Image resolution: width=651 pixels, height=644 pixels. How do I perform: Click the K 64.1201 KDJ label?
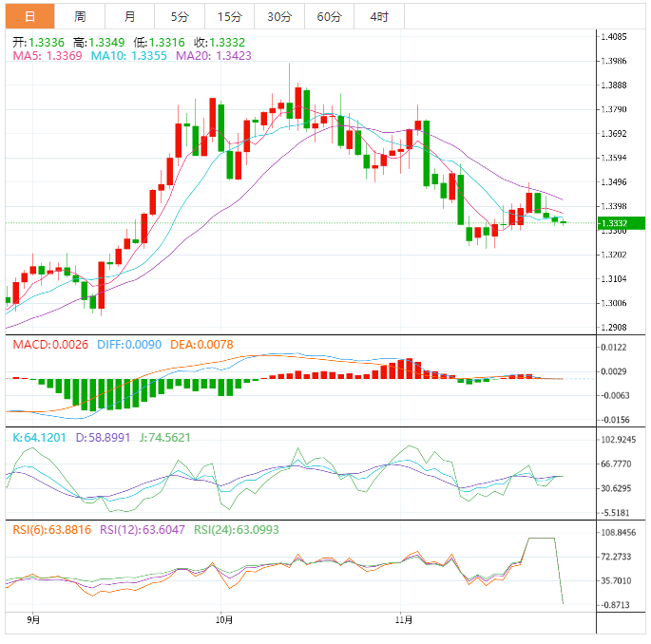[39, 437]
